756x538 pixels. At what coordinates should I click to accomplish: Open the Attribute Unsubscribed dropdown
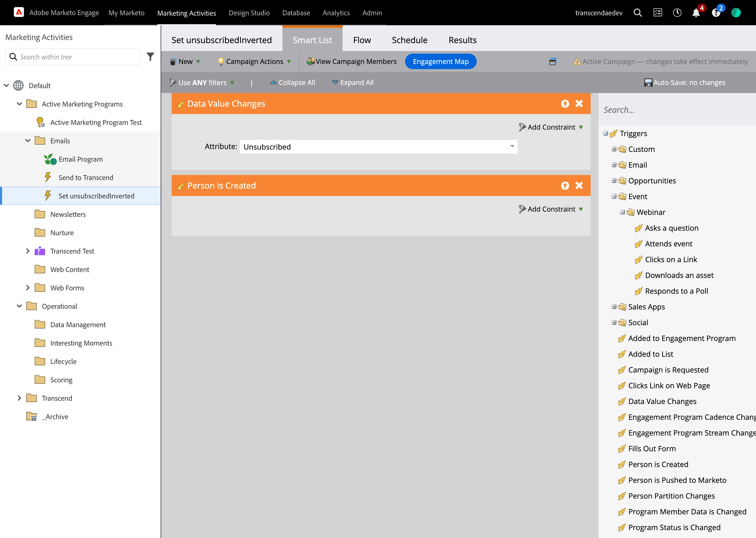click(512, 146)
